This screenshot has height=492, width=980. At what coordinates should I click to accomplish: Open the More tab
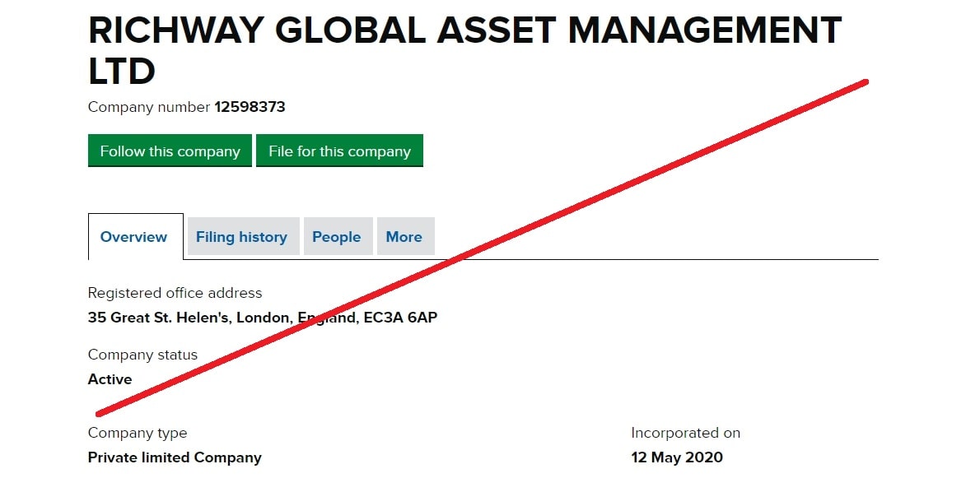[404, 237]
